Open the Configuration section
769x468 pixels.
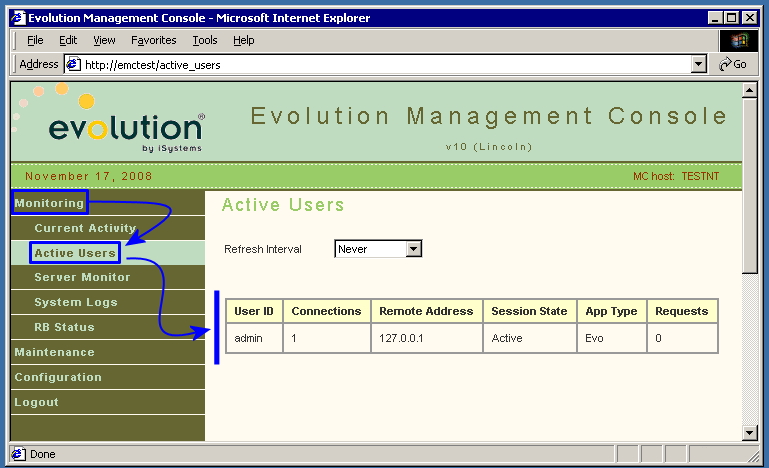coord(58,377)
